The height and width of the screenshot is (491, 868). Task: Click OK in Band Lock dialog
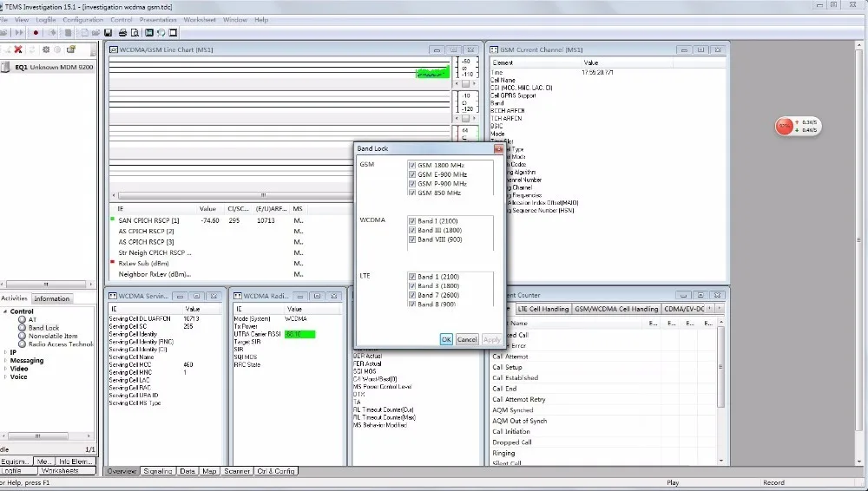[x=446, y=339]
